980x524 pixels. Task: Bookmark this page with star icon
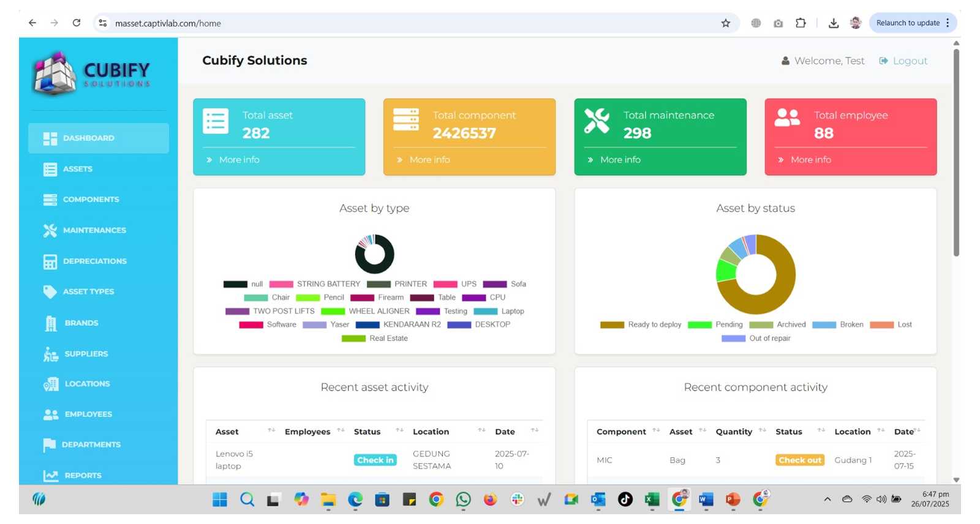[x=726, y=23]
